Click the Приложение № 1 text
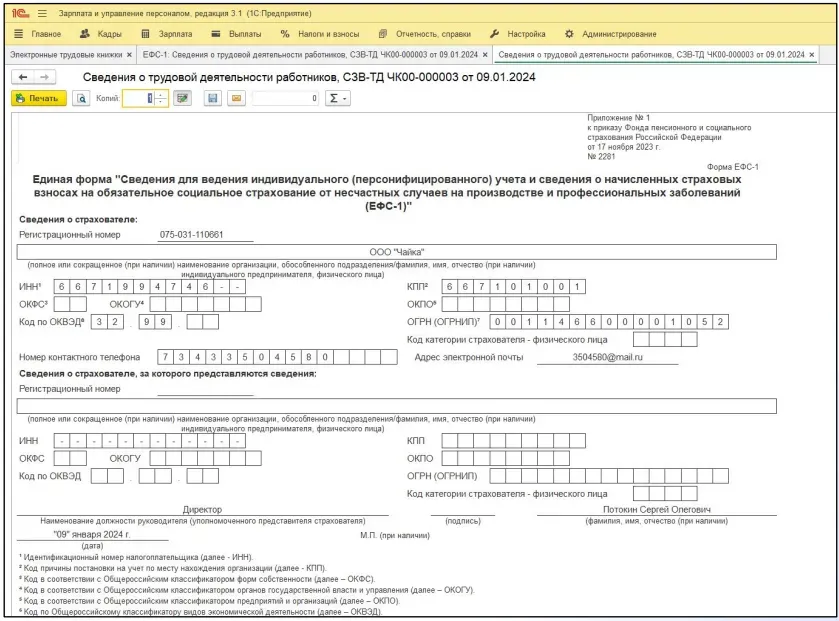Screen dimensions: 839x621 coord(618,118)
